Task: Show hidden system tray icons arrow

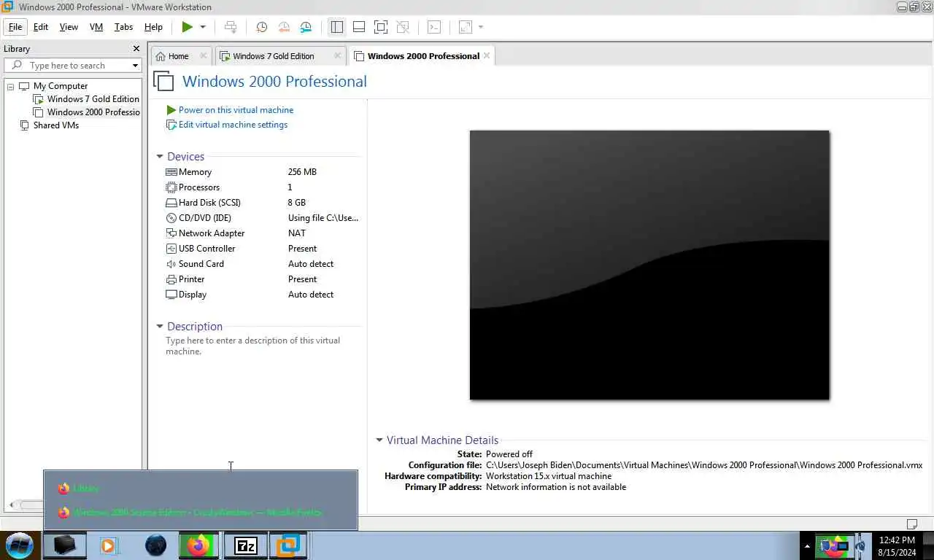Action: click(x=807, y=545)
